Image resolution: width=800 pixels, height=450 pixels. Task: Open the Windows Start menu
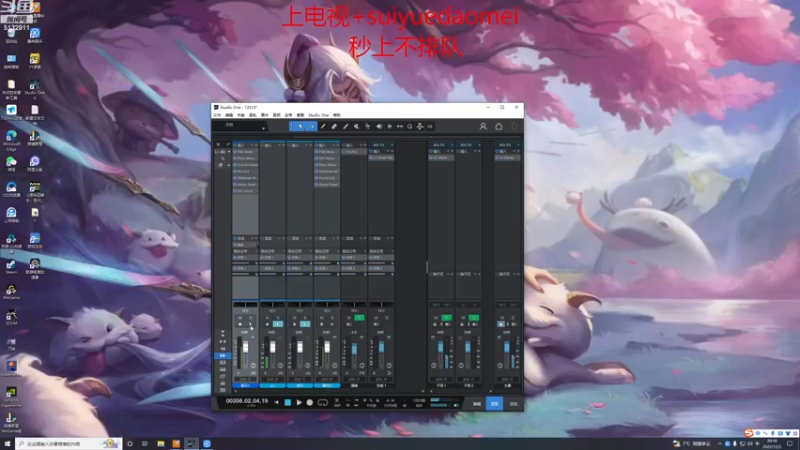[x=7, y=444]
